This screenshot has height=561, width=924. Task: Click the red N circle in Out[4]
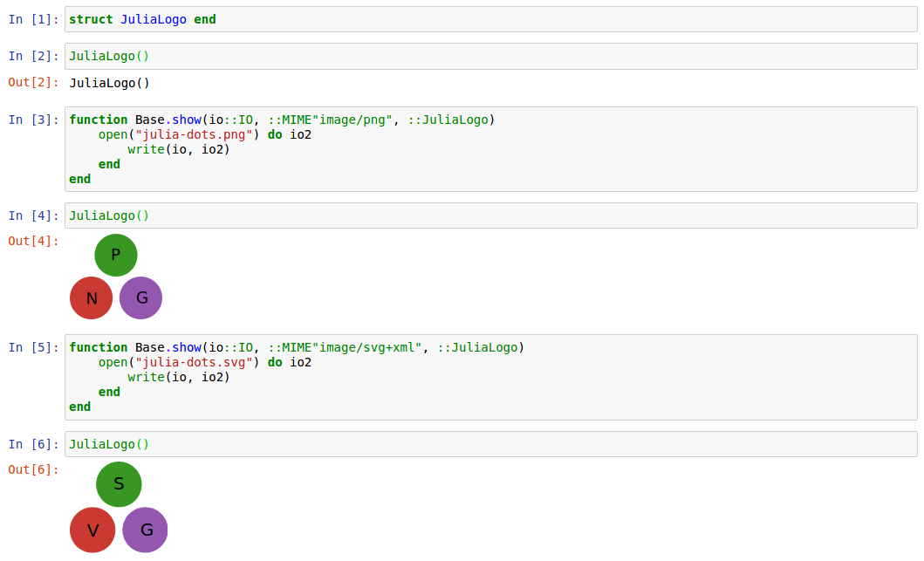(x=92, y=298)
